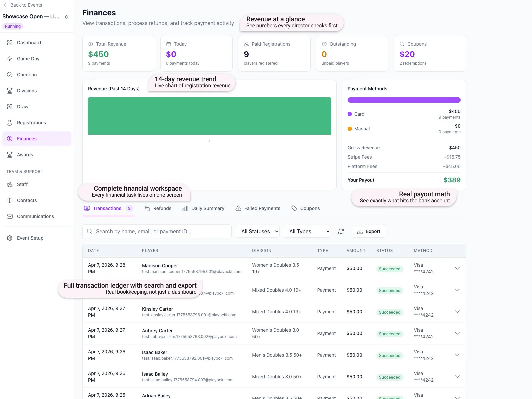Expand Aubrey Carter's payment row
The image size is (532, 399).
(x=457, y=333)
